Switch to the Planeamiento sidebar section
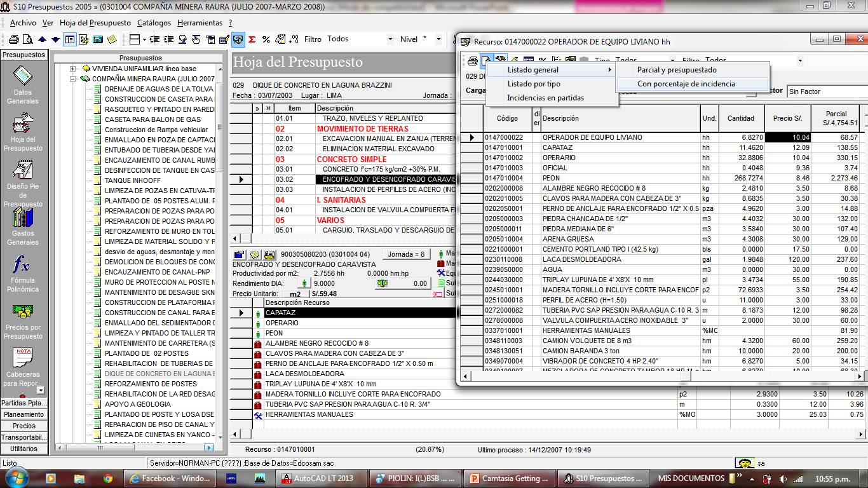 [x=24, y=414]
